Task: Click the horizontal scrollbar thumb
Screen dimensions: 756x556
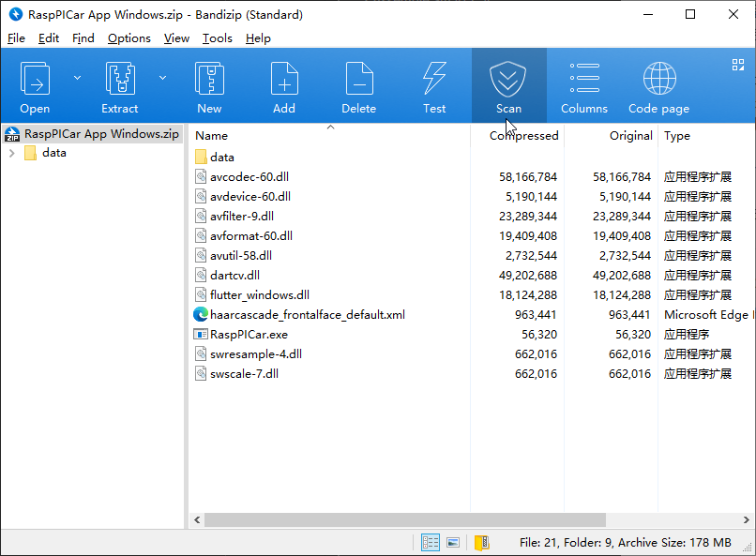Action: coord(405,519)
